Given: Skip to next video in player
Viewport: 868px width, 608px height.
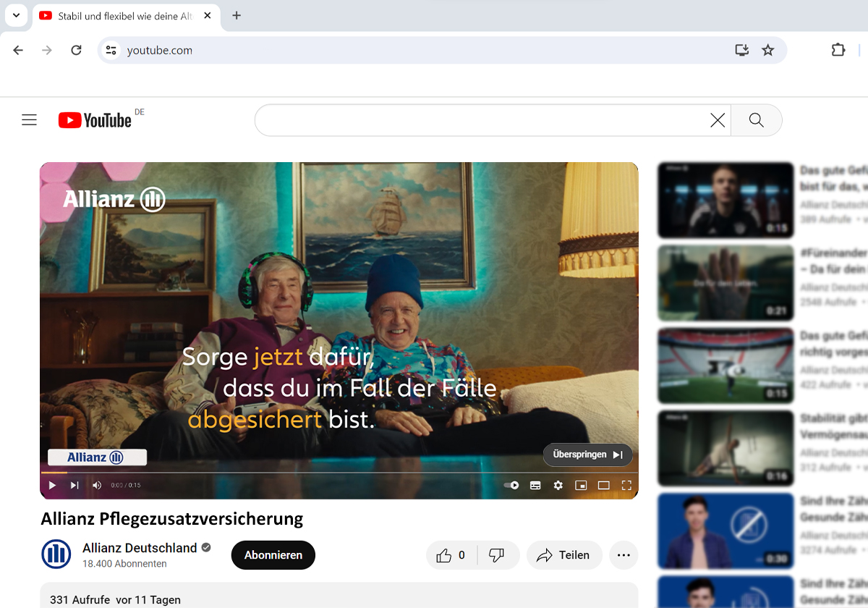Looking at the screenshot, I should [75, 485].
